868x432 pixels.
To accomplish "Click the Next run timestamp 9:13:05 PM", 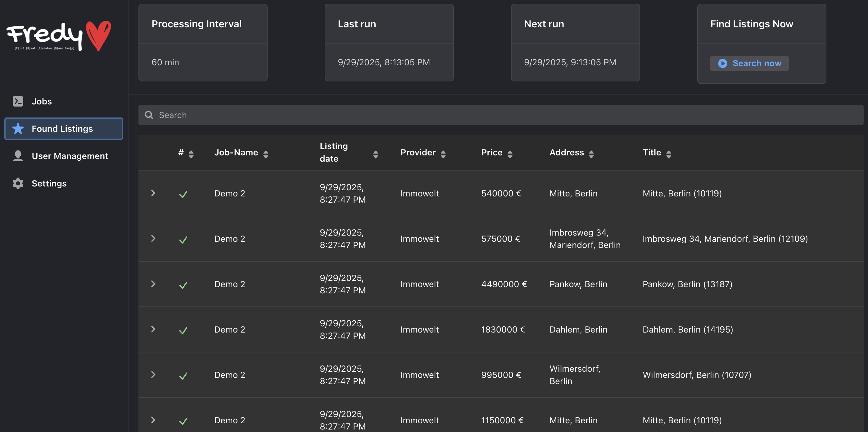I will click(x=570, y=62).
